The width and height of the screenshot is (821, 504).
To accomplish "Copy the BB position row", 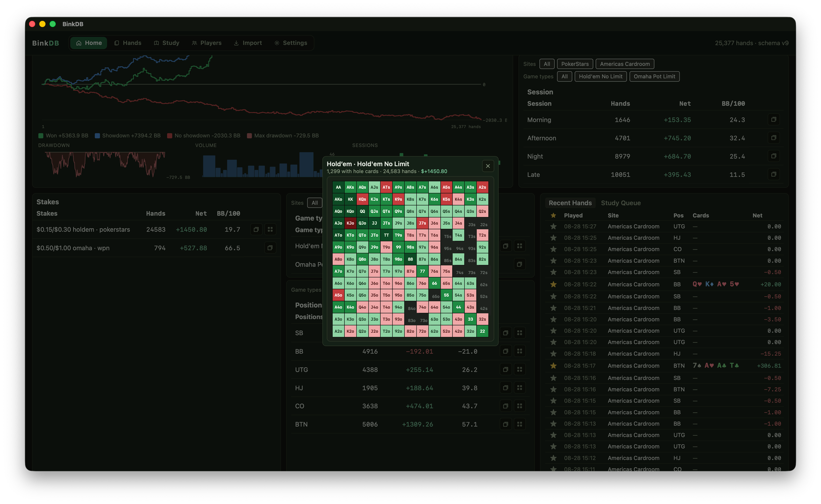I will 505,351.
